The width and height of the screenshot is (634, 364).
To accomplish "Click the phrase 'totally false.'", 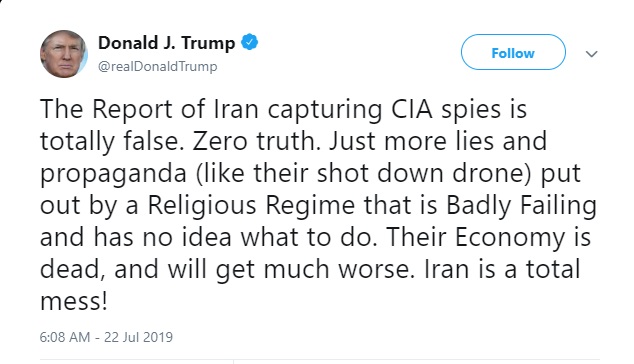I will [109, 142].
